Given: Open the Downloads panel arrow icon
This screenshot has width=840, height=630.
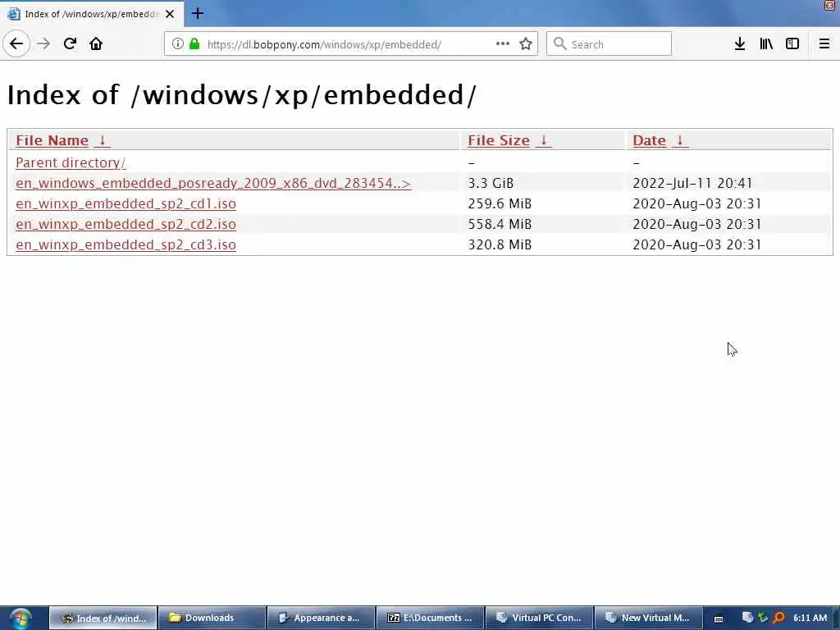Looking at the screenshot, I should coord(739,44).
